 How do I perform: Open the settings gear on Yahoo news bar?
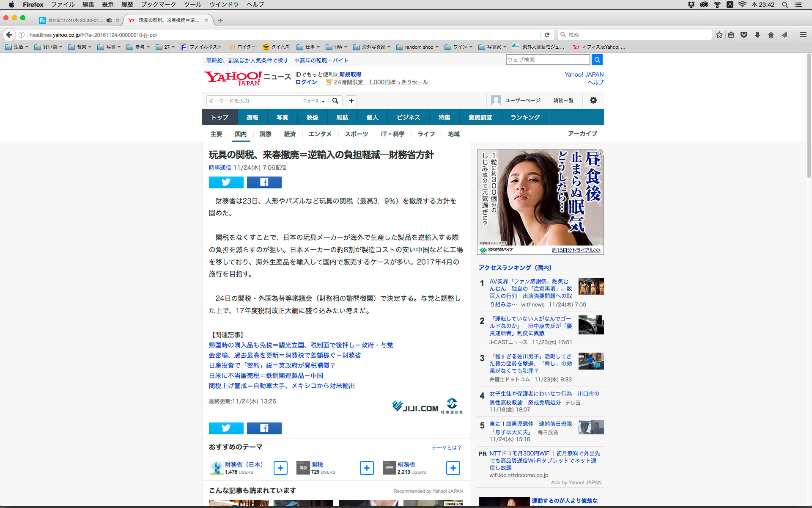pyautogui.click(x=593, y=100)
